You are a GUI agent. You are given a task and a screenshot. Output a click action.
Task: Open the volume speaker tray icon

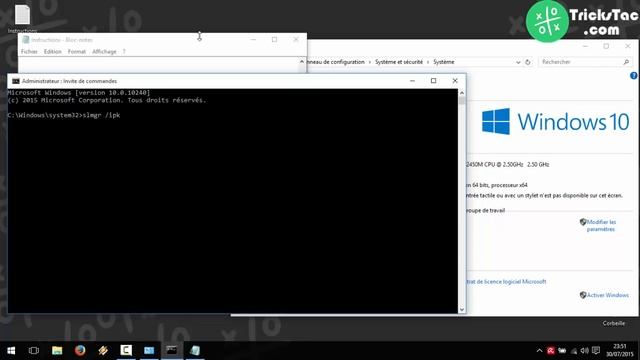click(x=584, y=351)
